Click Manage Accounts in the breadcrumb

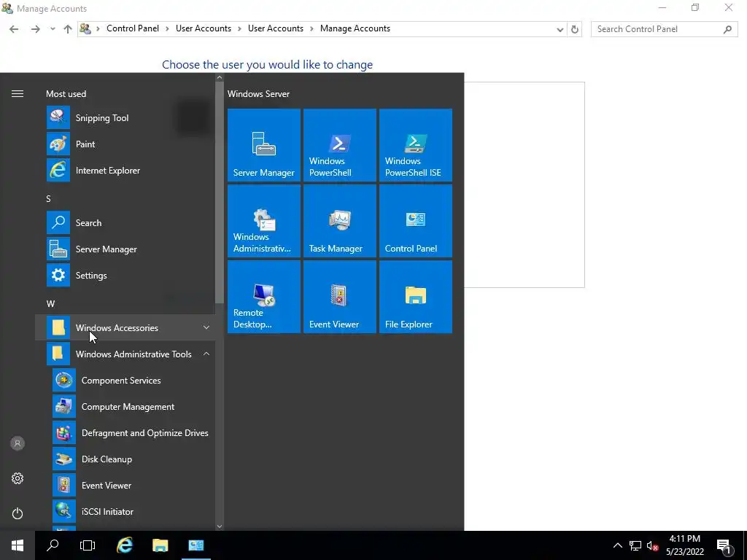tap(355, 28)
